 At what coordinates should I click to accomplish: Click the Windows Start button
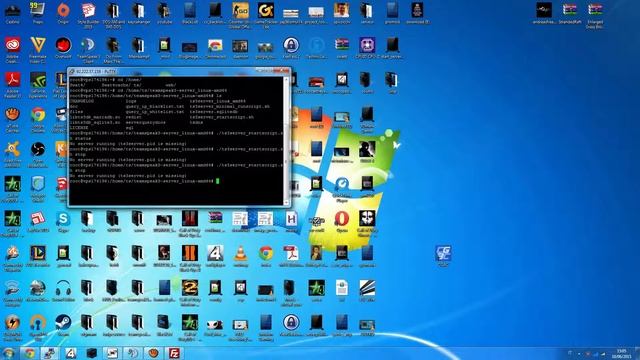pos(9,353)
